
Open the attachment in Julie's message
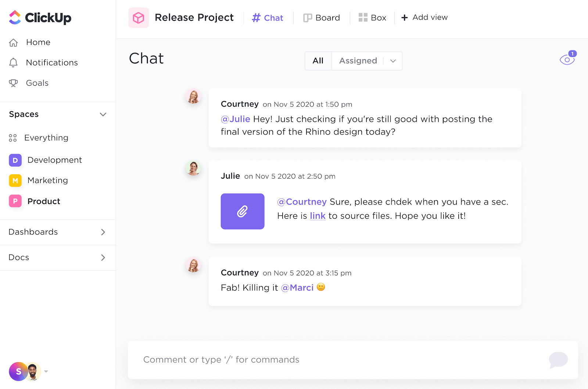(x=242, y=211)
